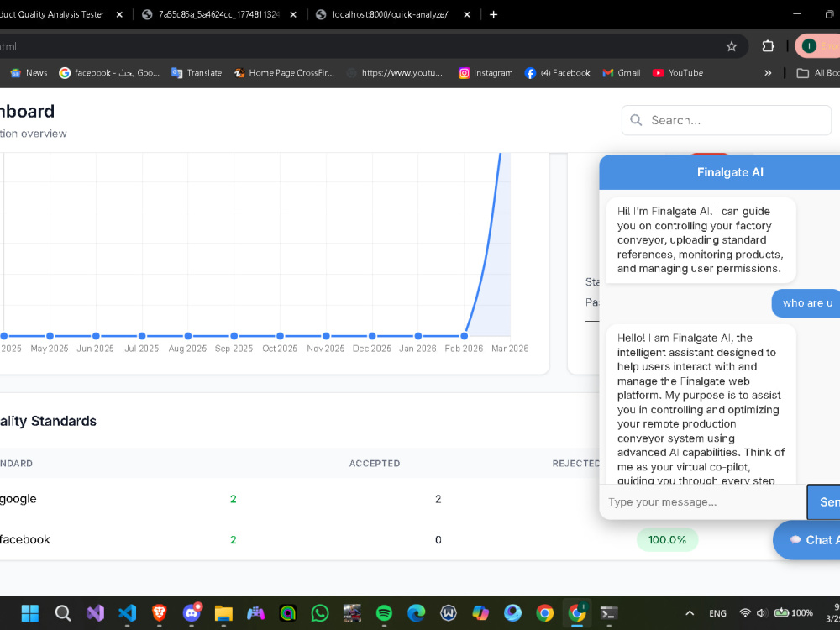Open the Terminal from taskbar
This screenshot has width=840, height=630.
[609, 613]
